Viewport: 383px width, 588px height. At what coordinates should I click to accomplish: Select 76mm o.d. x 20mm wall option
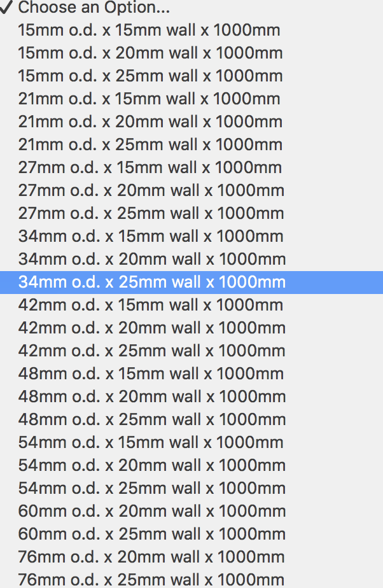tap(151, 557)
